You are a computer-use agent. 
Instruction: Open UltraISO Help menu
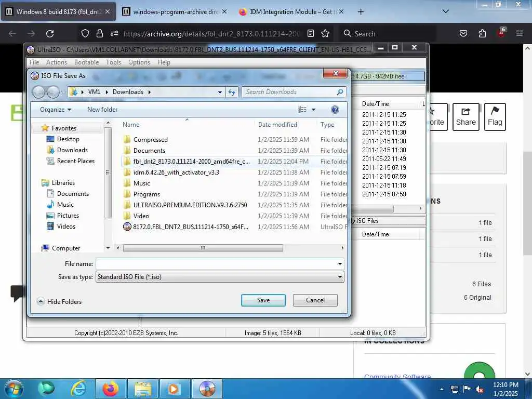[x=164, y=62]
